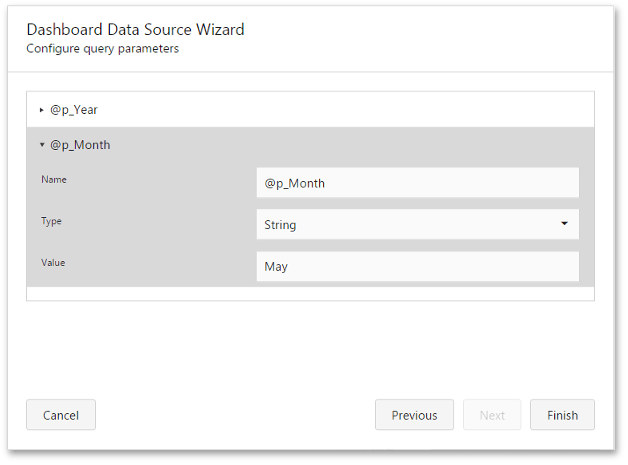Click the String type combo box
The image size is (628, 465).
pyautogui.click(x=405, y=224)
